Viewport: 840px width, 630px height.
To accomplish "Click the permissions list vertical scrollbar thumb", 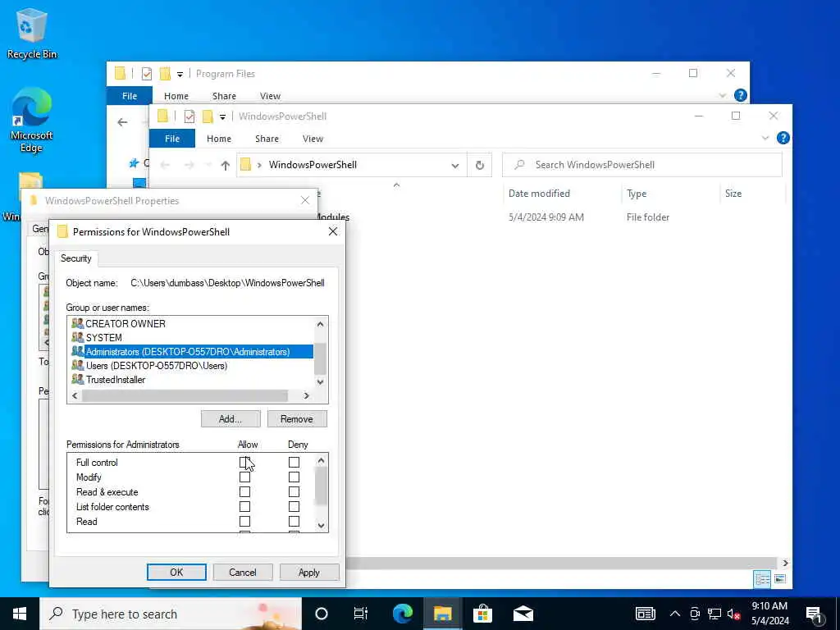I will coord(321,486).
